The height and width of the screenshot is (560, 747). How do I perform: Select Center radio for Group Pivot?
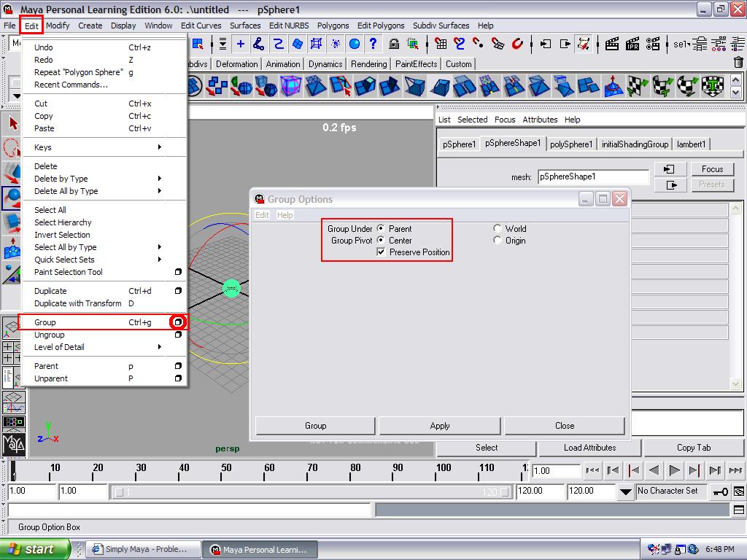[381, 241]
